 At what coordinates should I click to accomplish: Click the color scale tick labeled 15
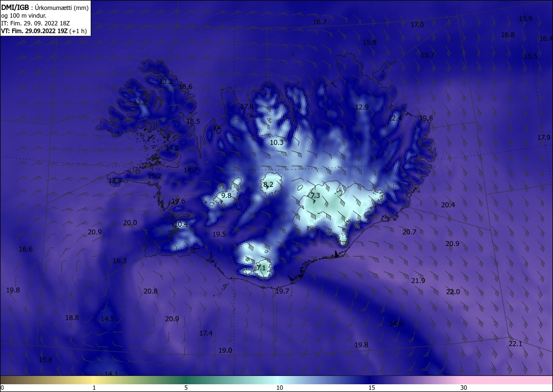[372, 388]
